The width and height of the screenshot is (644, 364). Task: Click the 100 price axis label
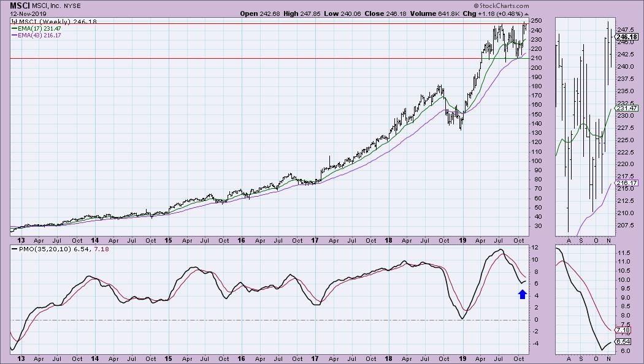tap(537, 161)
